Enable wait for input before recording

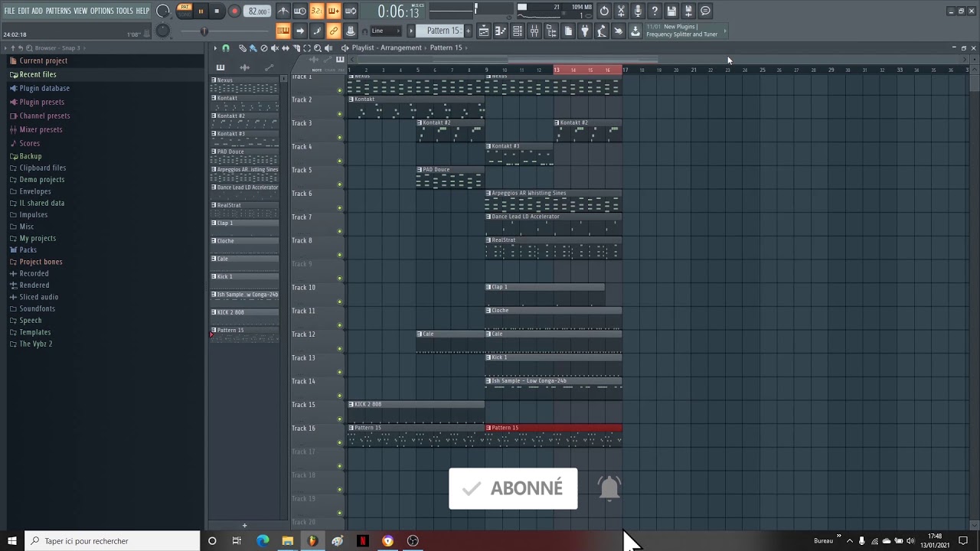300,11
